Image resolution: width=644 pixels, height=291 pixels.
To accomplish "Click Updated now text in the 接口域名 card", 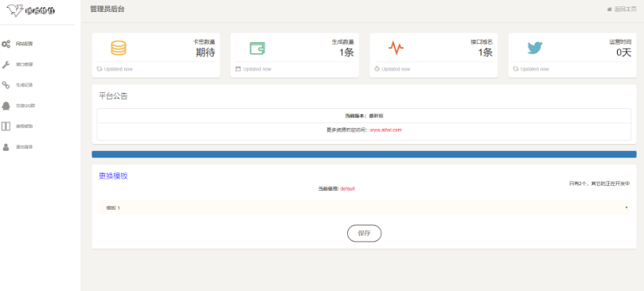I will pos(396,69).
